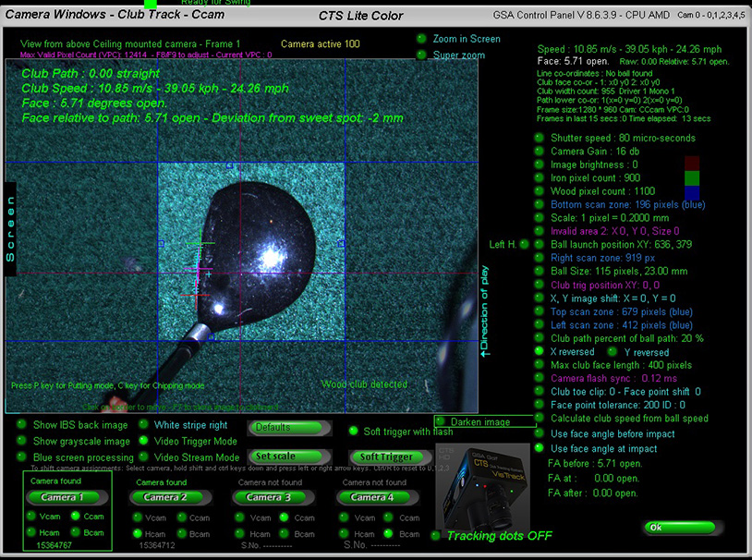Toggle Soft trigger with flash
Screen dimensions: 752x560
click(354, 431)
